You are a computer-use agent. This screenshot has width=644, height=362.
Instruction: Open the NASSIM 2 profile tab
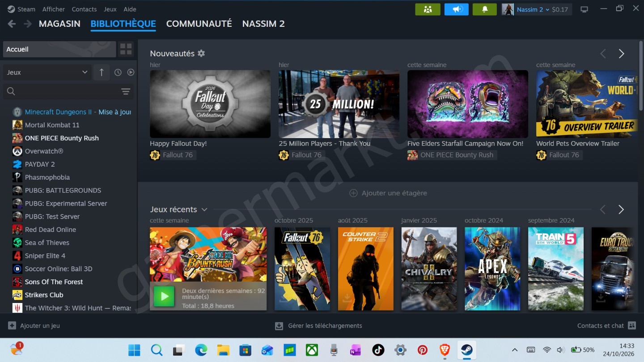tap(263, 24)
